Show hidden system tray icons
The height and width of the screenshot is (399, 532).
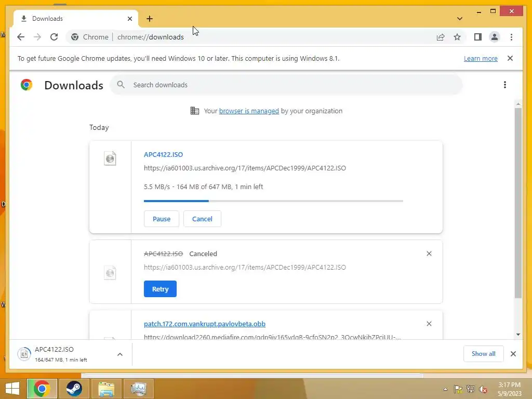point(445,389)
